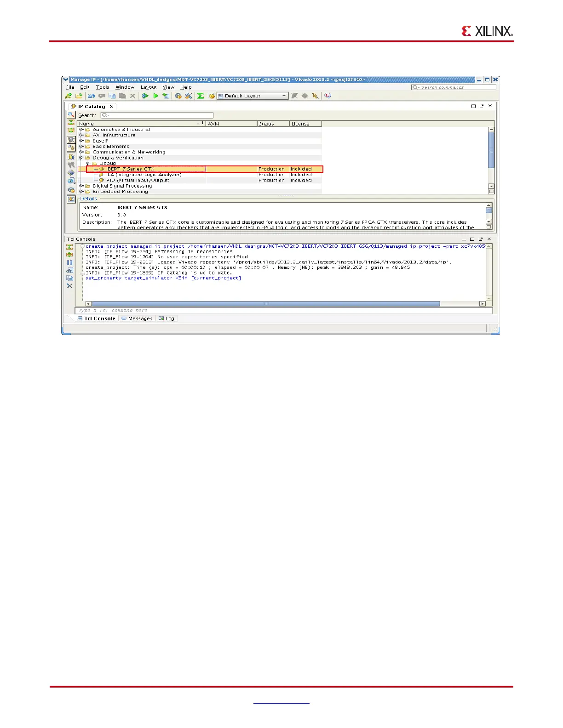Viewport: 563px width, 728px height.
Task: Open the Tools menu
Action: click(x=103, y=87)
